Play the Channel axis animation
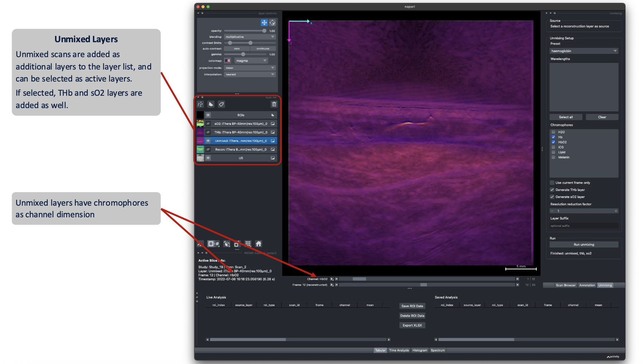The height and width of the screenshot is (364, 643). coord(332,279)
